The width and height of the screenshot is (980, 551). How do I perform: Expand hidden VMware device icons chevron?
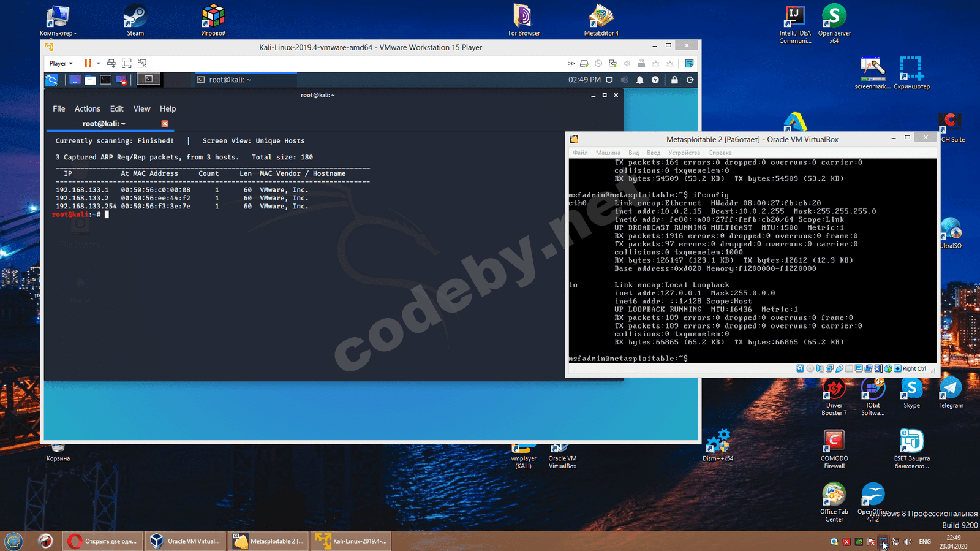pos(571,63)
